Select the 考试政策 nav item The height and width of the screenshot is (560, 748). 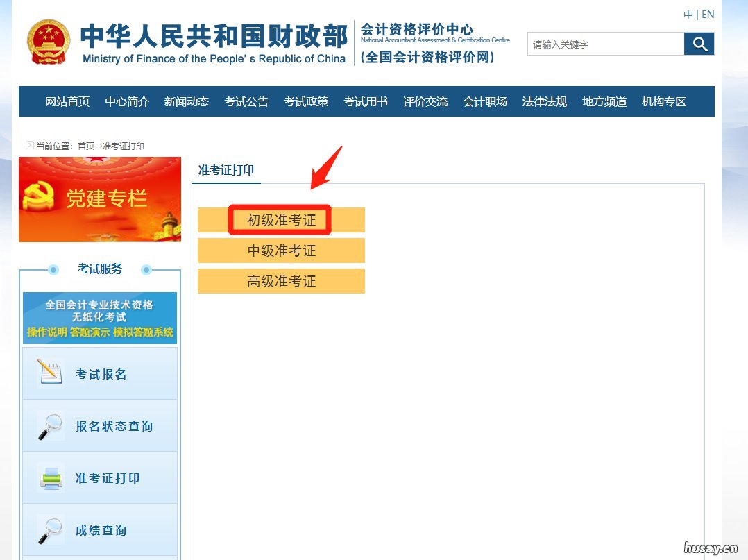click(x=306, y=101)
